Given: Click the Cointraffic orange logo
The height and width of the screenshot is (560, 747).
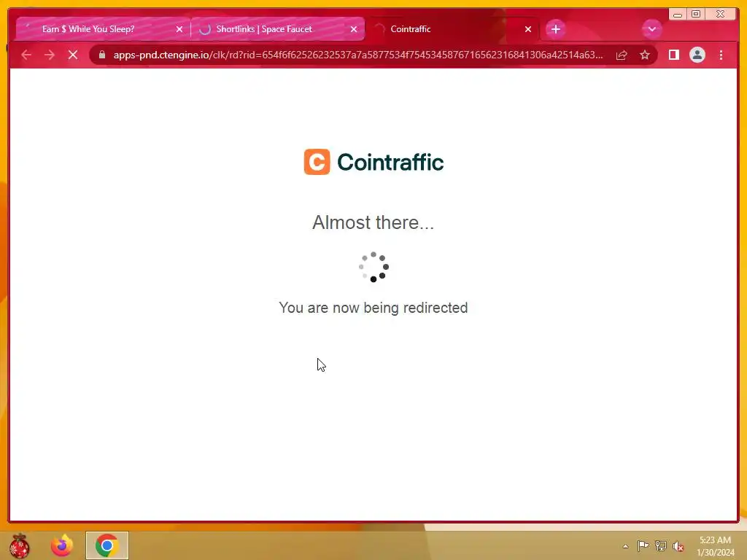Looking at the screenshot, I should pyautogui.click(x=317, y=162).
